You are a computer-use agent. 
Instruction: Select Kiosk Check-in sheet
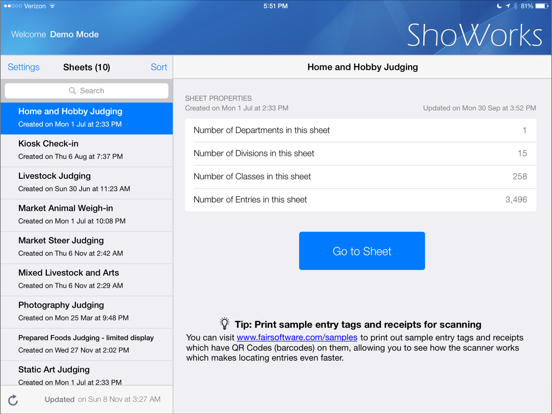coord(87,150)
